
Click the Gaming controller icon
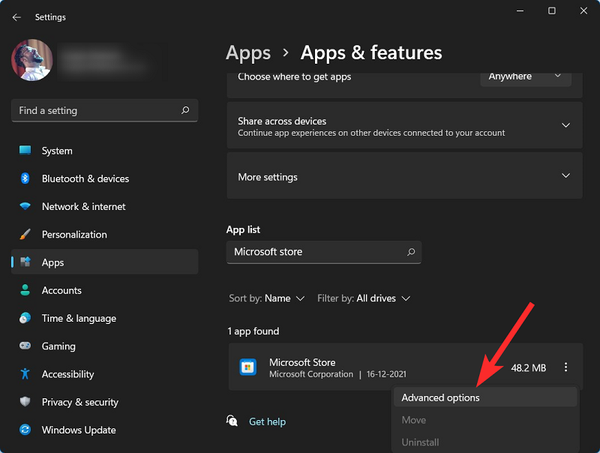(25, 346)
